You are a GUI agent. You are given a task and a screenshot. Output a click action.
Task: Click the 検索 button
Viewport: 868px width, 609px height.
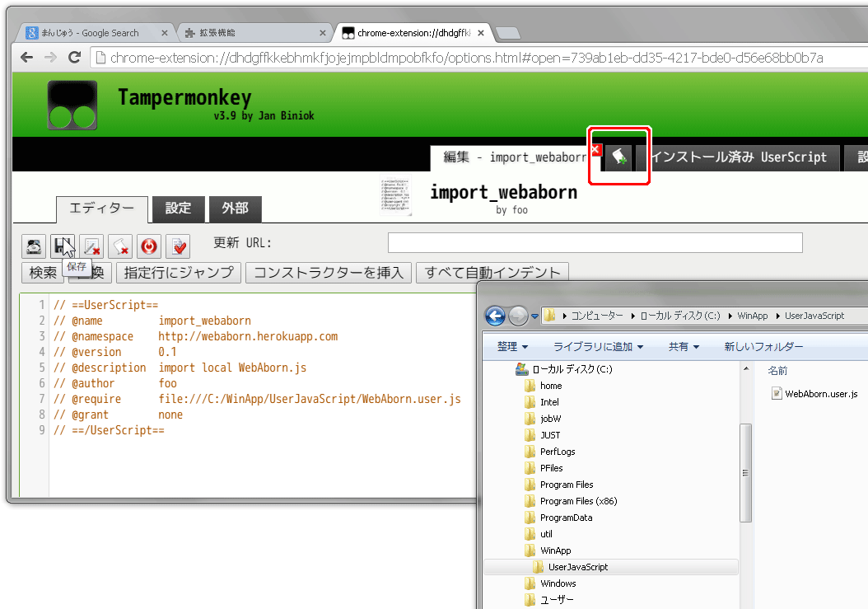tap(43, 273)
